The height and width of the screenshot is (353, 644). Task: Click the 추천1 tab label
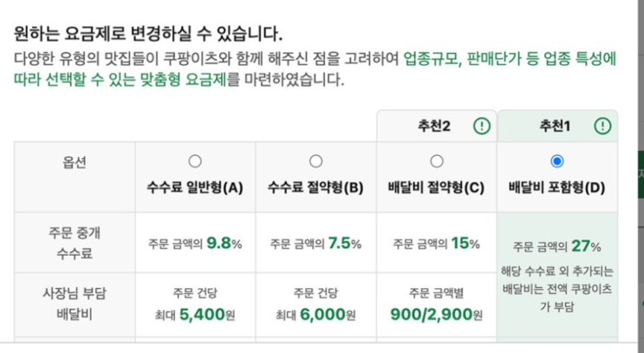[555, 126]
